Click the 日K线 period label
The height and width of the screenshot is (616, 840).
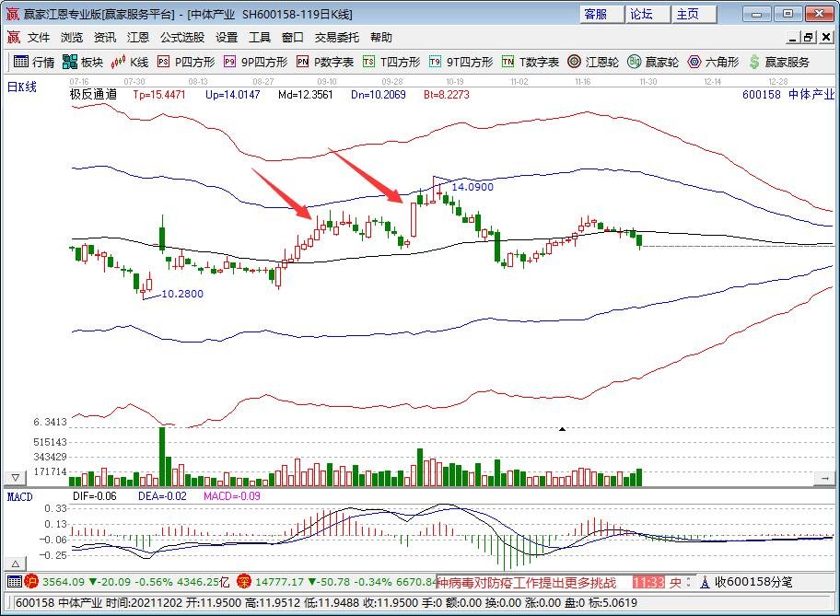click(22, 87)
